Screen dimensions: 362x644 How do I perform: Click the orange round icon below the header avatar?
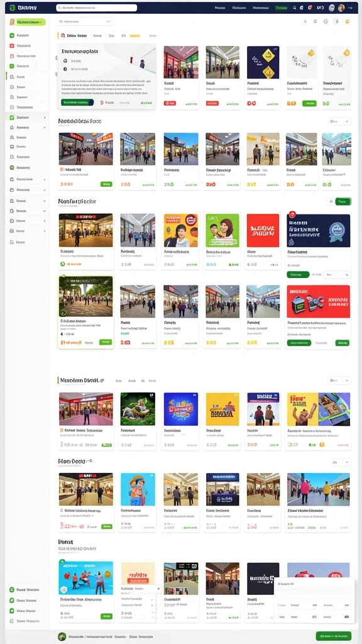(x=348, y=21)
